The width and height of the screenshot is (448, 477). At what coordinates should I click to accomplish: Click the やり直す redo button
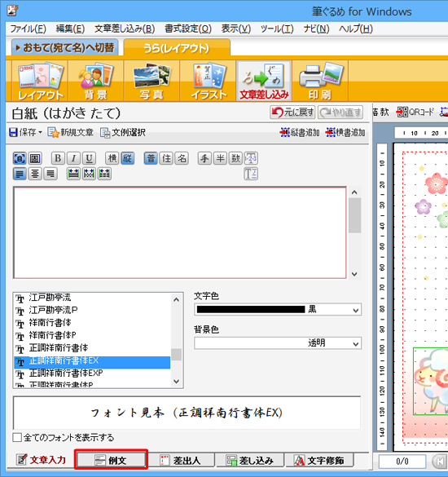340,113
